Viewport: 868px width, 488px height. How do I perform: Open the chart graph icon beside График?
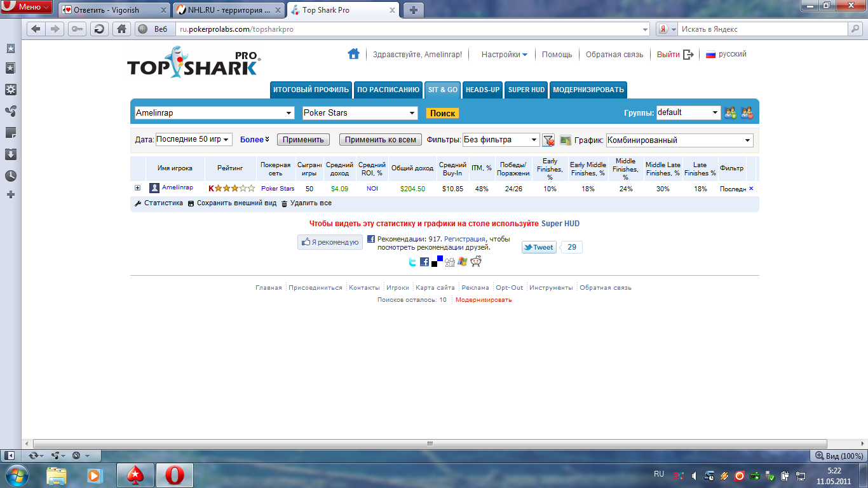pos(565,140)
